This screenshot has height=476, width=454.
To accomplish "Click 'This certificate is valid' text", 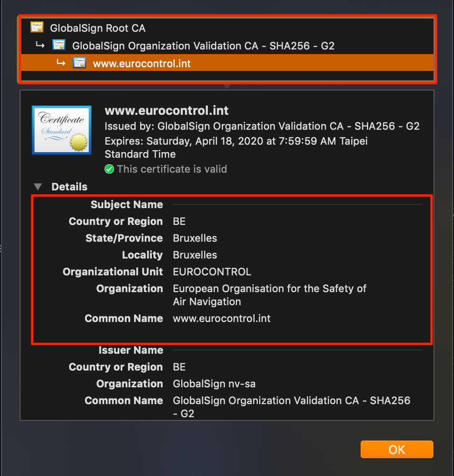I will click(172, 169).
